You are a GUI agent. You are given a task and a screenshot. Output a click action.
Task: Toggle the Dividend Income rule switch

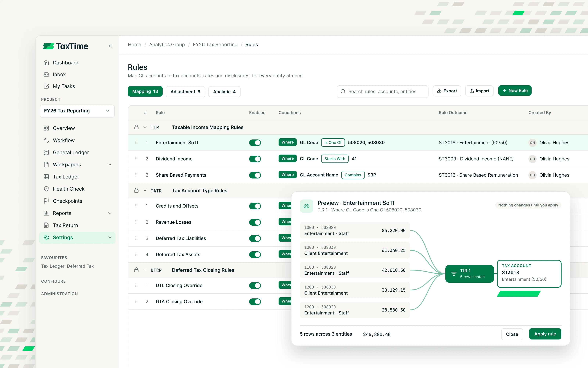255,159
